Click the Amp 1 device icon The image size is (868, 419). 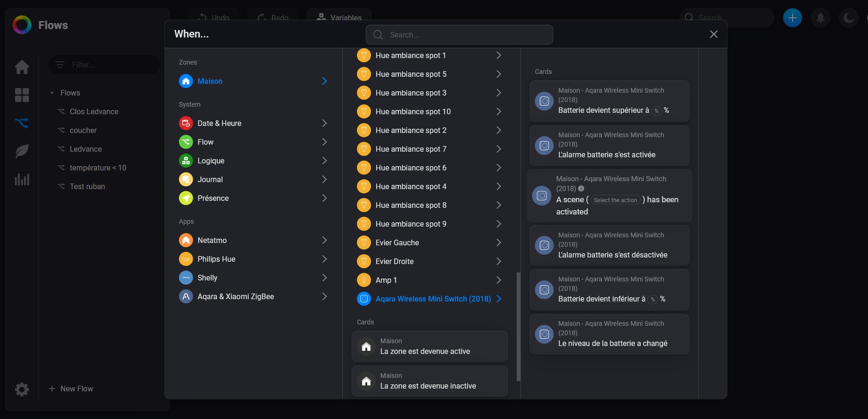tap(364, 280)
